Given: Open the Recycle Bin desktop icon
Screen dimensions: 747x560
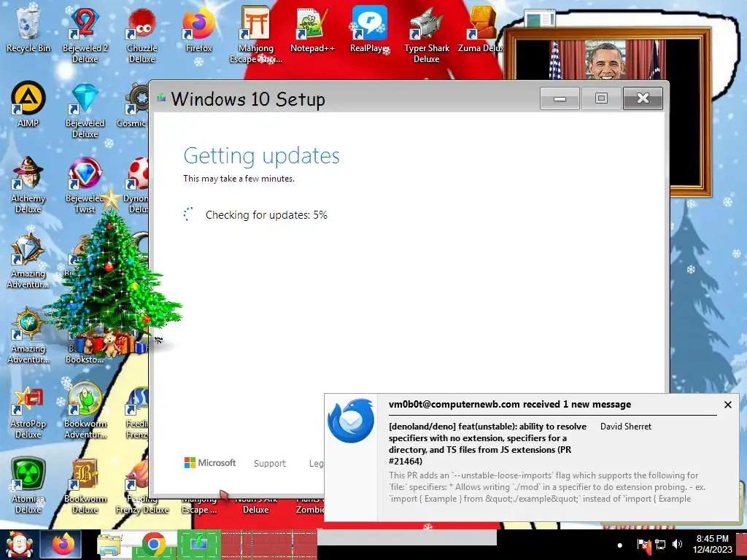Looking at the screenshot, I should [28, 29].
